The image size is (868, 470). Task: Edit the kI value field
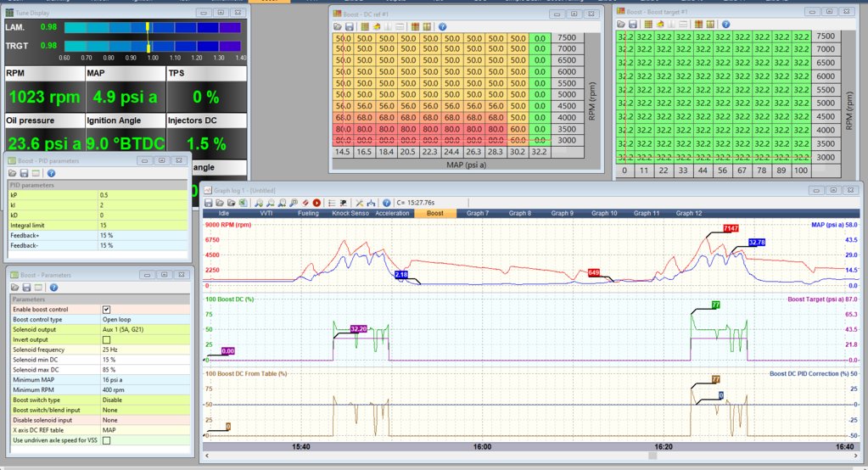point(143,204)
